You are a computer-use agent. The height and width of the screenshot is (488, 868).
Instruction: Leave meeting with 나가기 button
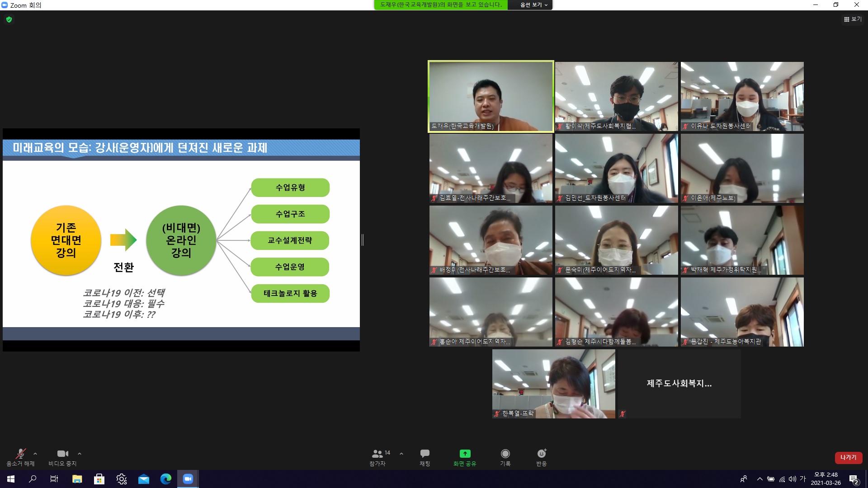click(848, 457)
